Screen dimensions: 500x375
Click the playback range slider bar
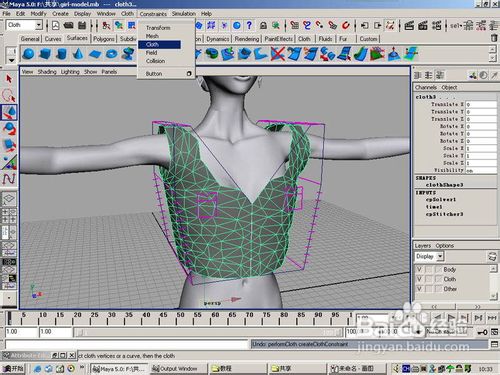click(208, 332)
